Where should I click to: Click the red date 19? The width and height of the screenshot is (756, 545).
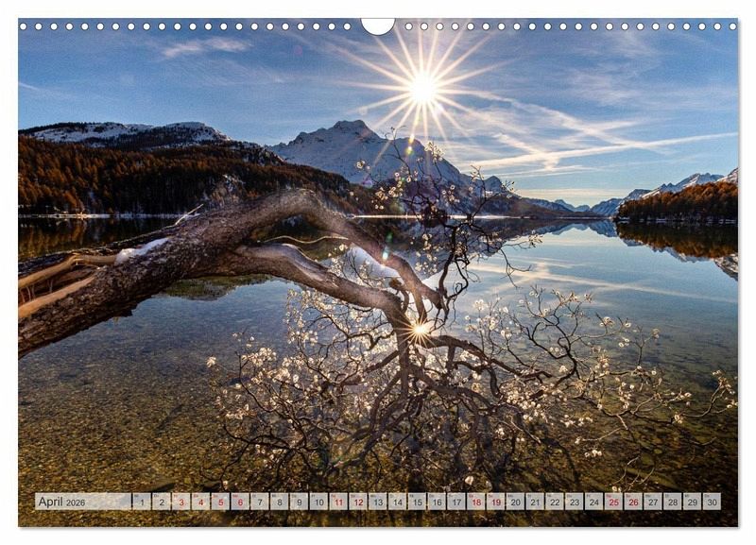(x=495, y=502)
